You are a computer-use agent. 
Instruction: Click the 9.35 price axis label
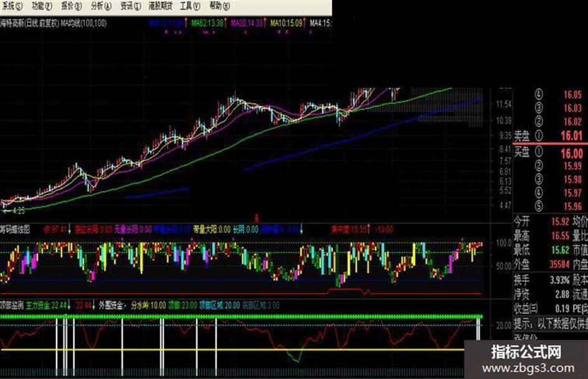click(505, 136)
